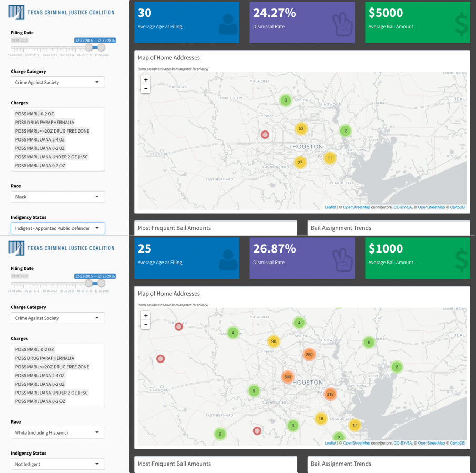Click the yellow 90 cluster marker
Viewport: 476px width, 473px height.
274,341
